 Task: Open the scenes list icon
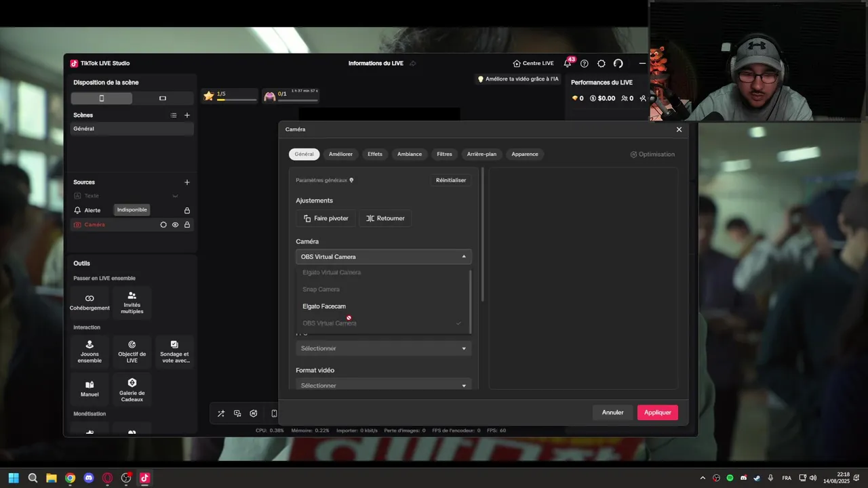click(174, 115)
